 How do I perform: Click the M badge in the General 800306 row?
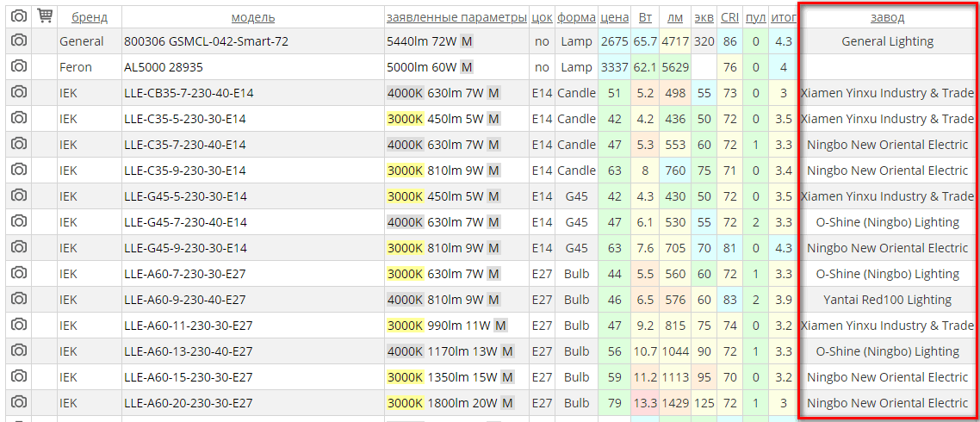[x=466, y=42]
